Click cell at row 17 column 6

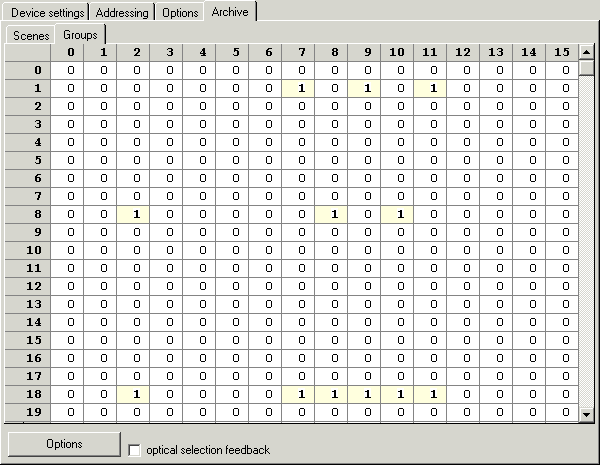click(x=265, y=376)
